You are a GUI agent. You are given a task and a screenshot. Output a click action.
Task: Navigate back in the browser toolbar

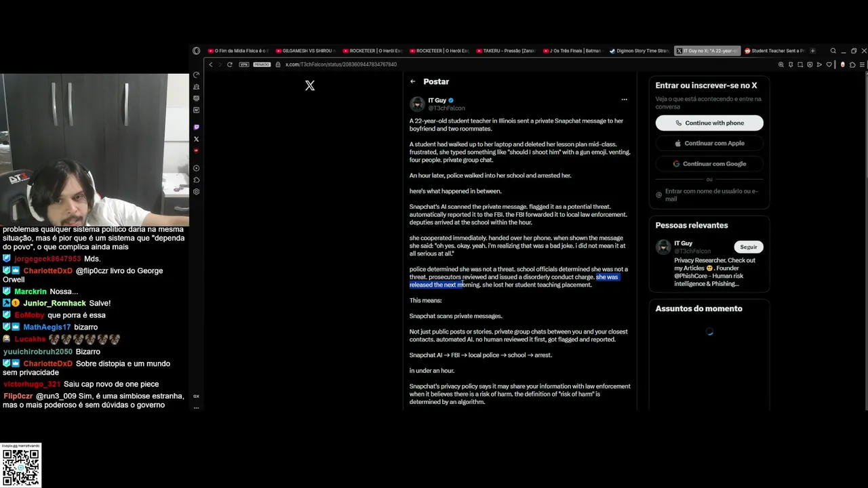tap(211, 64)
